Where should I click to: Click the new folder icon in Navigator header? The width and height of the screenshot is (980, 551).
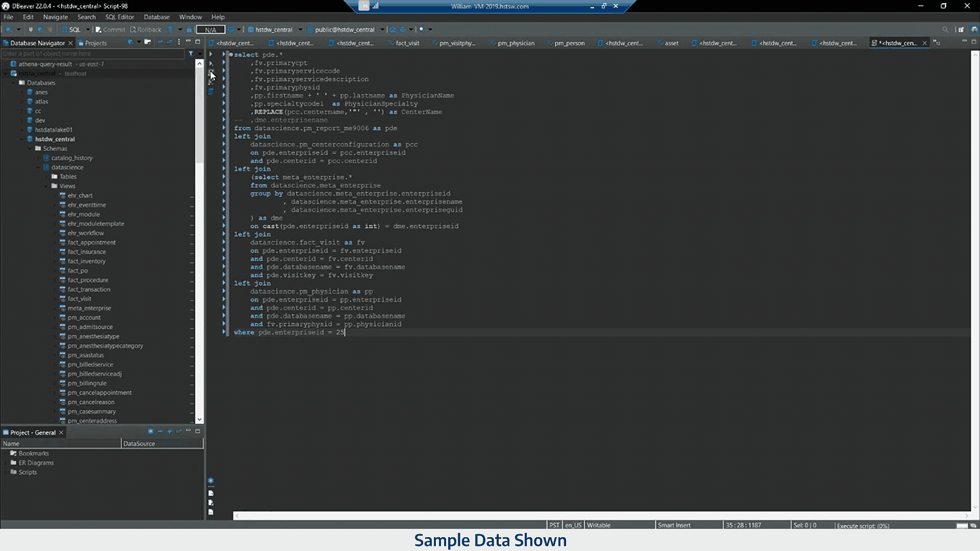coord(148,42)
